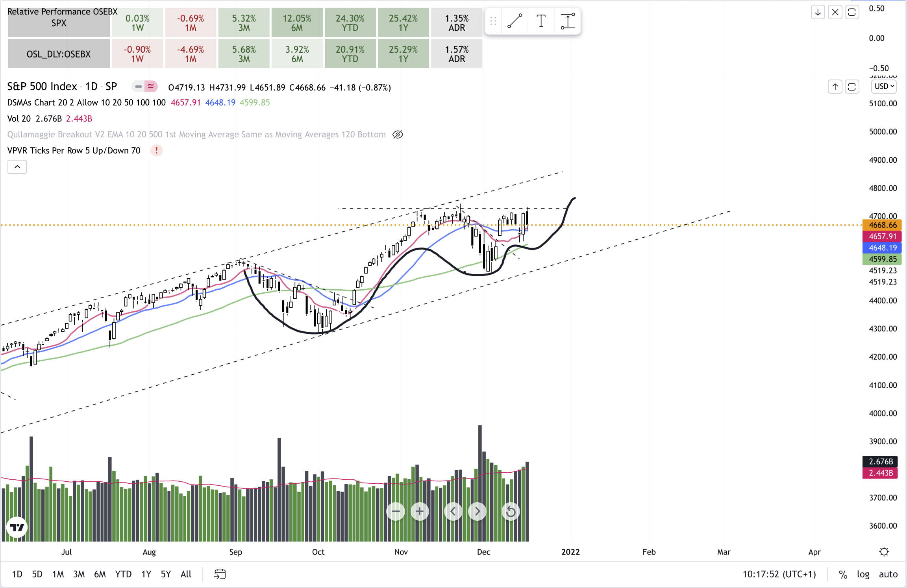The height and width of the screenshot is (588, 907).
Task: Select the VPVR Ticks Per Row legend
Action: [x=74, y=150]
